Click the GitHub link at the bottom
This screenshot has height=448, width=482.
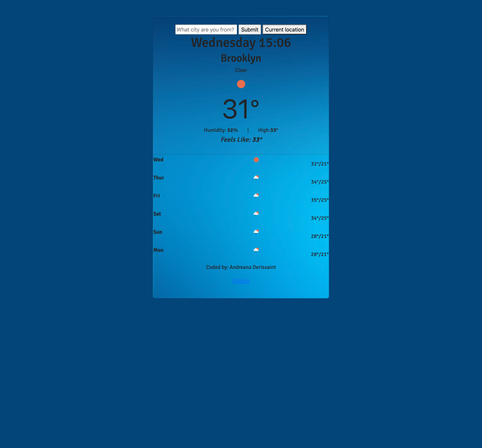[x=241, y=281]
